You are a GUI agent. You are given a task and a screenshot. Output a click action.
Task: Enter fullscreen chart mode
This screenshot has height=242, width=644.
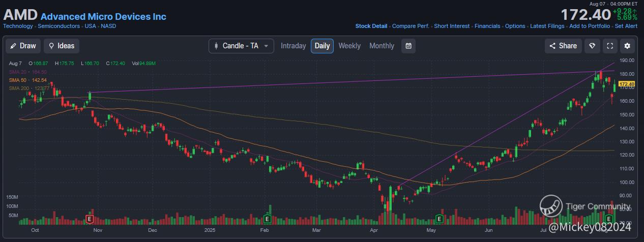(x=609, y=46)
